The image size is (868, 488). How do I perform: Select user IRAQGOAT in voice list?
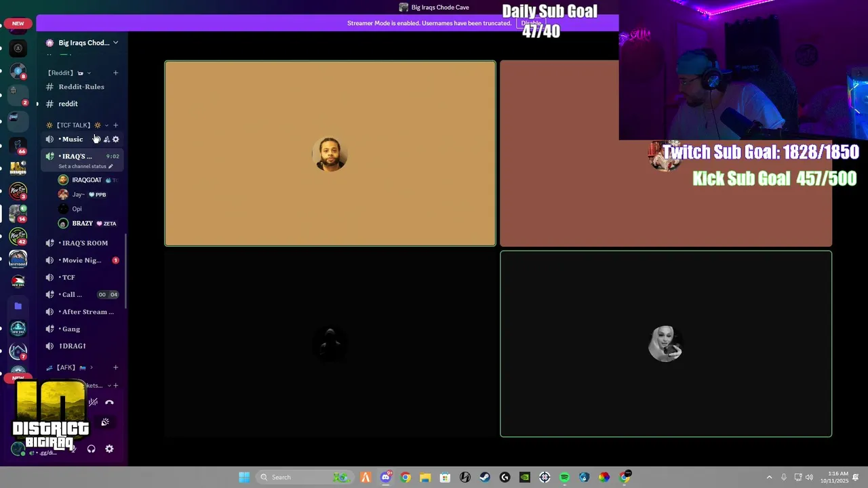coord(88,180)
